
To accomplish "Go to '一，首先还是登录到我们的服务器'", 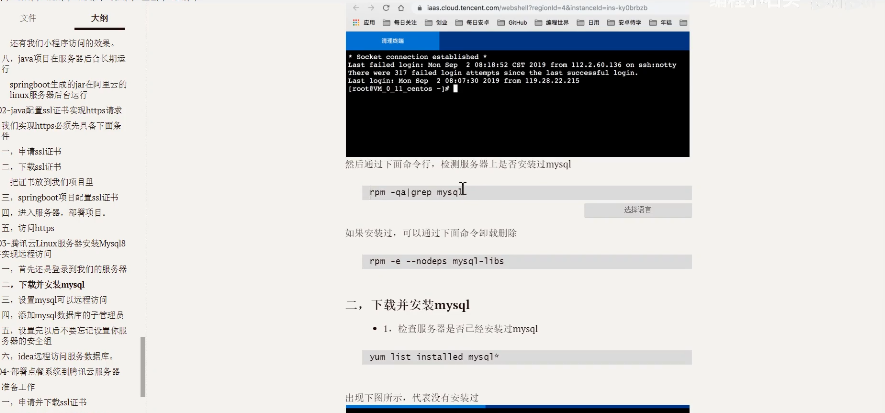I will (x=64, y=269).
